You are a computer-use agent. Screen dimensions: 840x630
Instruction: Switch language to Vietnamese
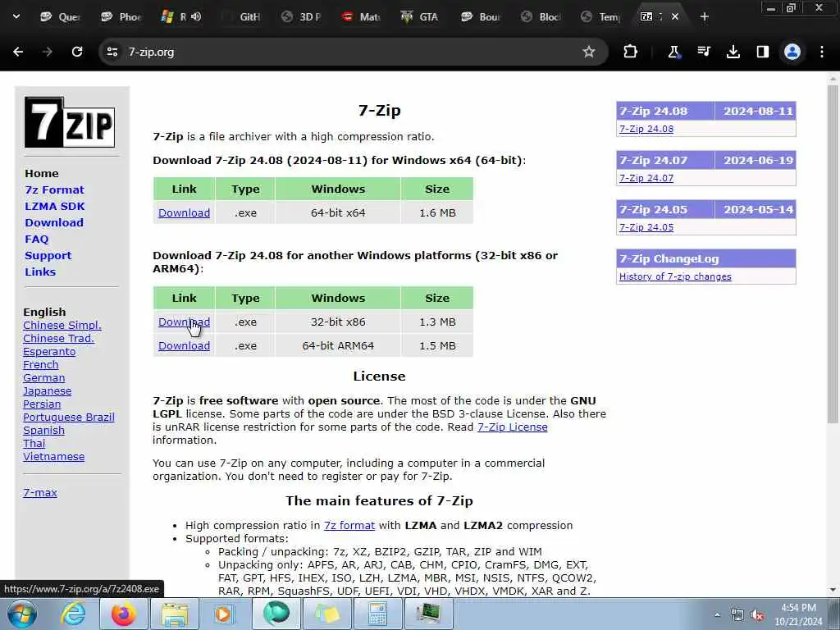tap(53, 456)
